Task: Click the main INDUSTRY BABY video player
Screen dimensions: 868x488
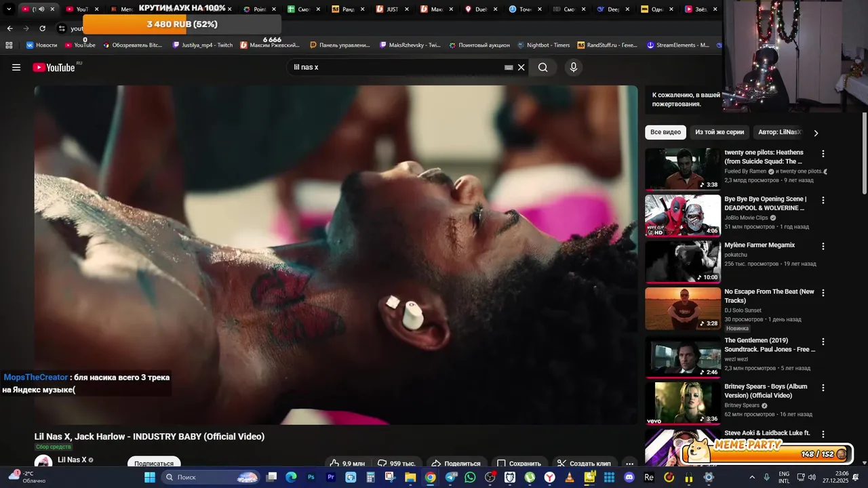Action: point(336,255)
